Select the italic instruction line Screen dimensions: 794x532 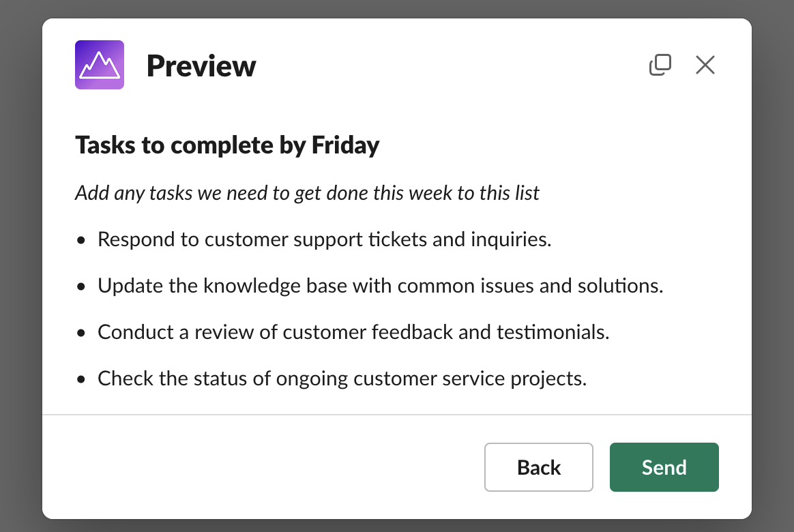(307, 193)
